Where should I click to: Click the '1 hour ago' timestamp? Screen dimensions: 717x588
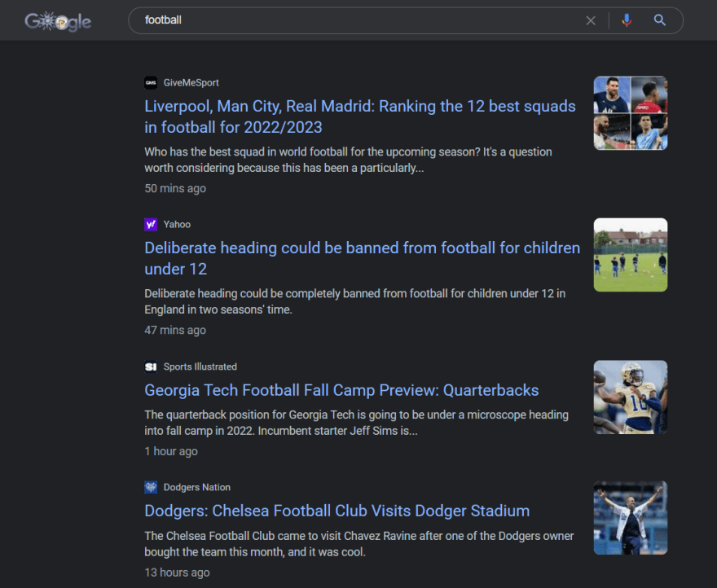pos(171,451)
